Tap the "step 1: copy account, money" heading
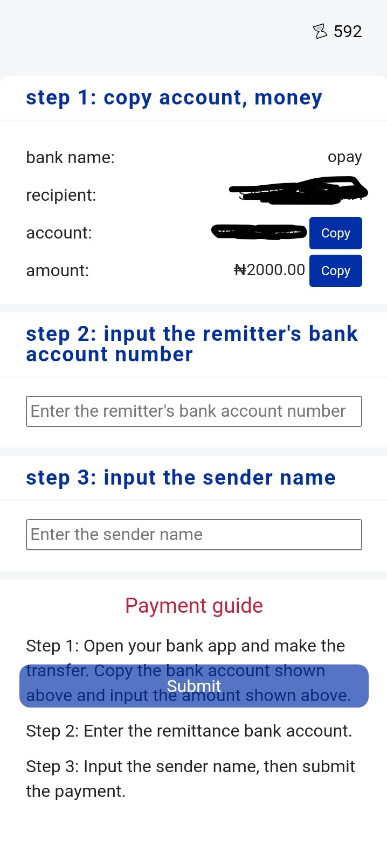This screenshot has height=868, width=387. [174, 98]
